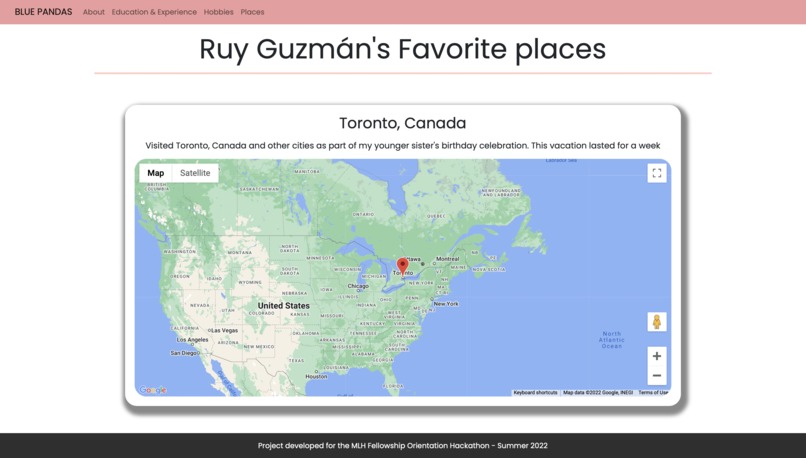The height and width of the screenshot is (458, 806).
Task: Switch map view to Satellite
Action: pyautogui.click(x=195, y=173)
